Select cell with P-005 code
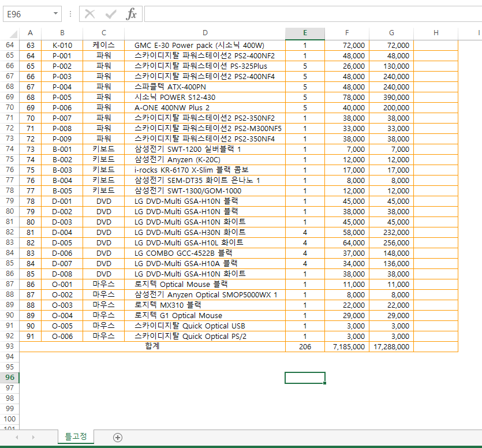Image resolution: width=482 pixels, height=448 pixels. click(62, 98)
